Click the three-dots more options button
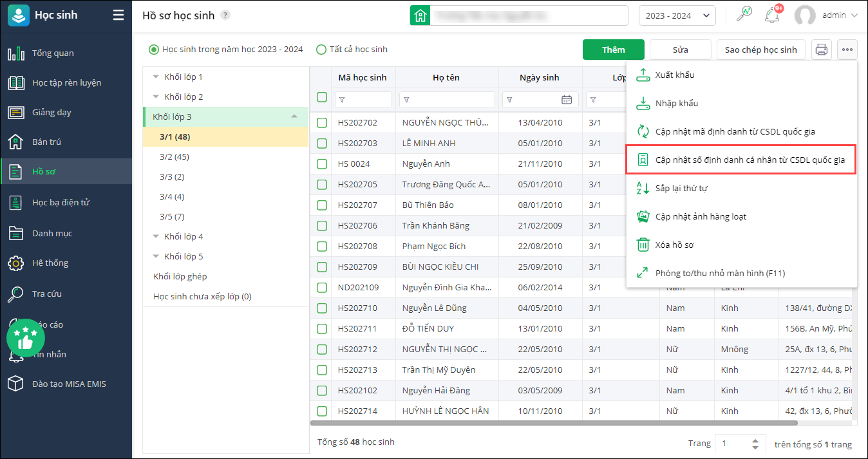Viewport: 868px width, 459px height. 847,50
